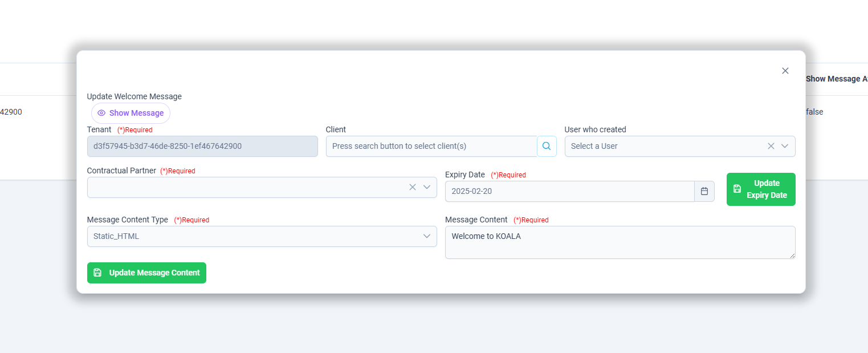Click the save icon on Update Expiry Date
The image size is (868, 353).
[x=737, y=189]
